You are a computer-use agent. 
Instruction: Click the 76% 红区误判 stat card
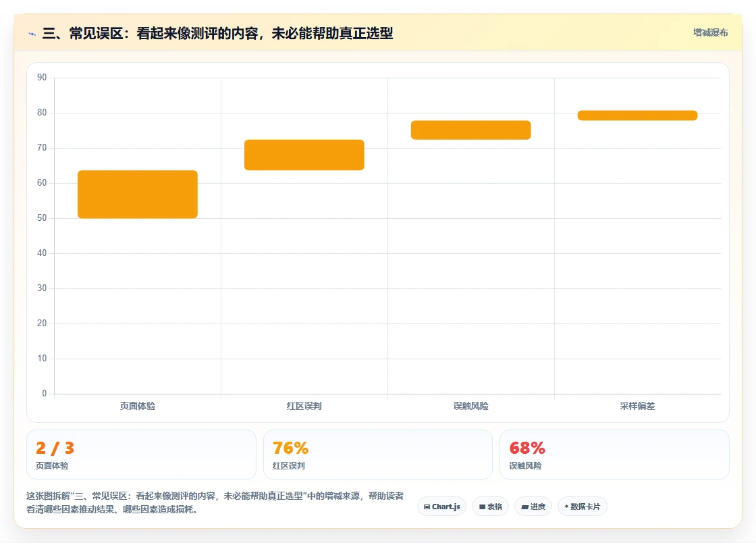(377, 455)
